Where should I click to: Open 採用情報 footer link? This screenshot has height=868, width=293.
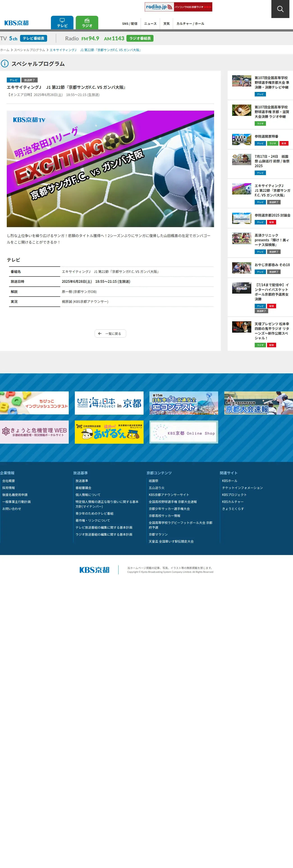(8, 488)
